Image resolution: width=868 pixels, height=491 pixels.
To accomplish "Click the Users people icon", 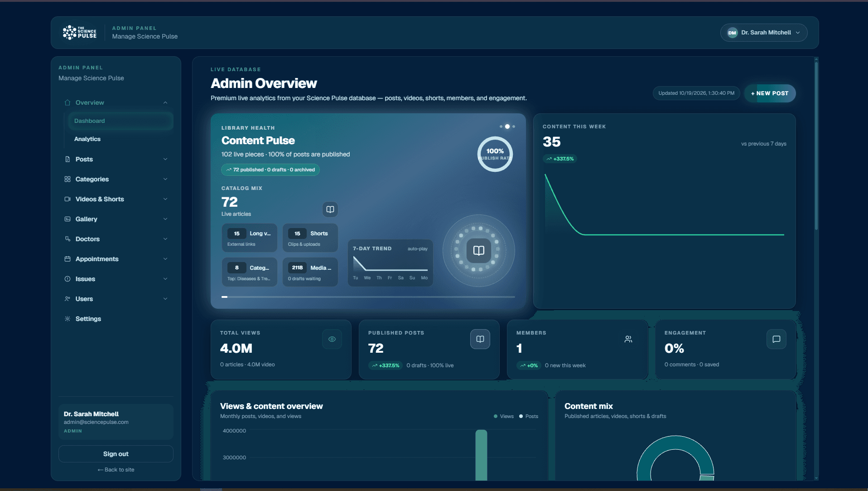I will coord(68,299).
